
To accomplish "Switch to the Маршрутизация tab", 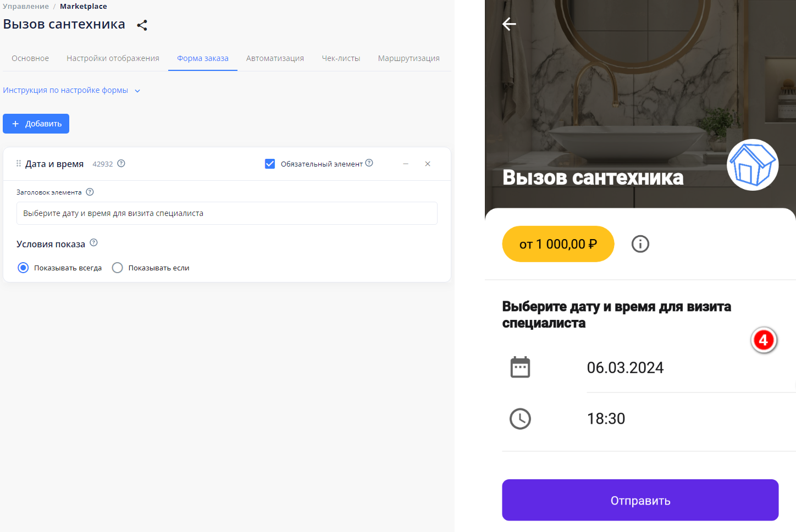I will click(408, 58).
